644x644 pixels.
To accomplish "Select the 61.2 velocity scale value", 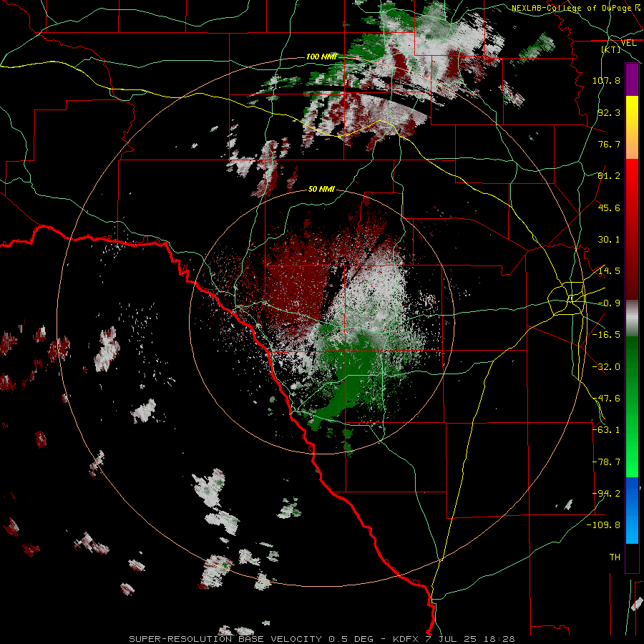I will tap(609, 176).
